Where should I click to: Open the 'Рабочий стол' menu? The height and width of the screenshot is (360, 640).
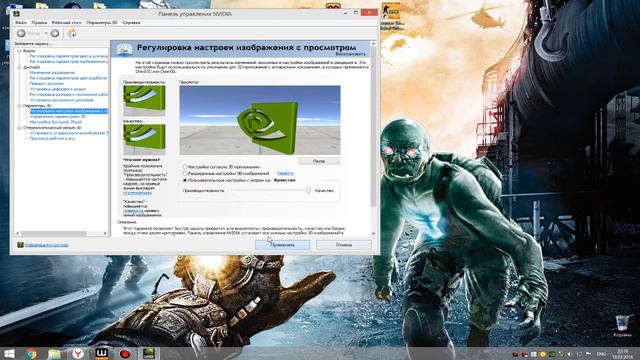coord(67,22)
